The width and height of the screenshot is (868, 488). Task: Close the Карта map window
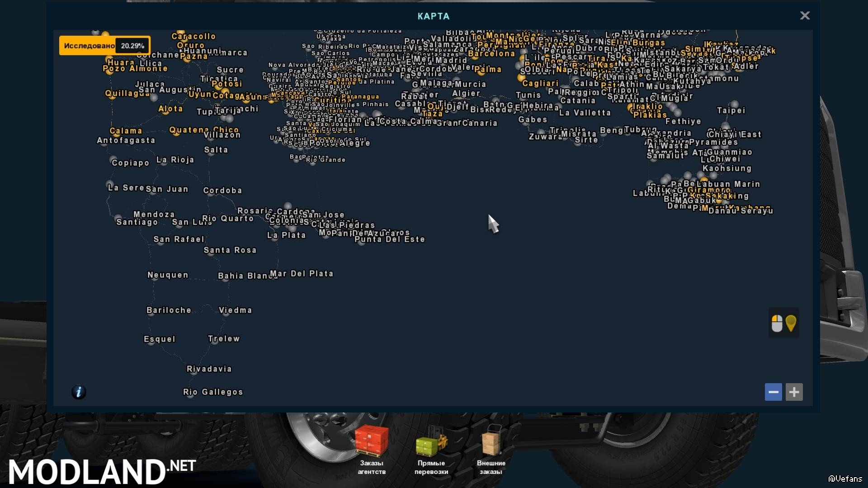click(805, 16)
